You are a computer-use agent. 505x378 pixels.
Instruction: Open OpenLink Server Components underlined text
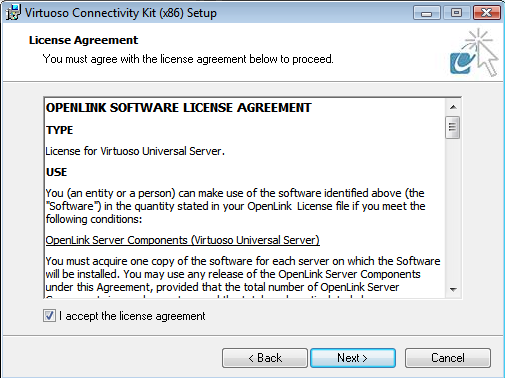tap(182, 240)
